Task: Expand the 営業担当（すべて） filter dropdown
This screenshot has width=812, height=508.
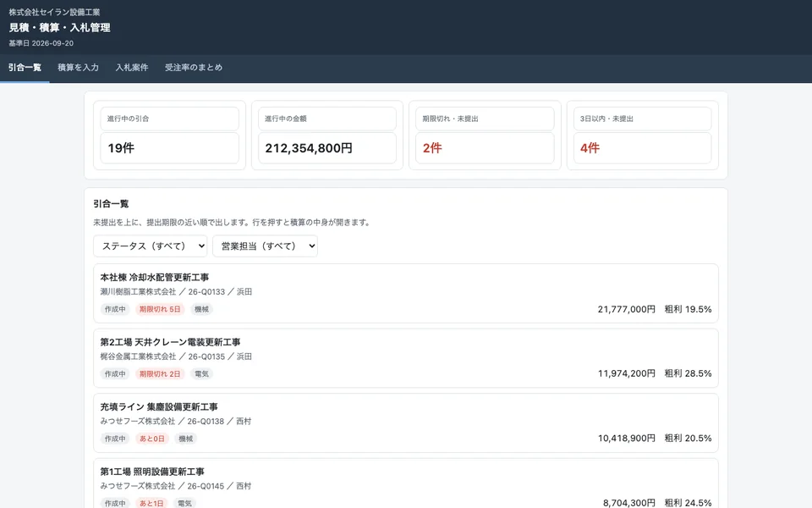Action: tap(265, 246)
